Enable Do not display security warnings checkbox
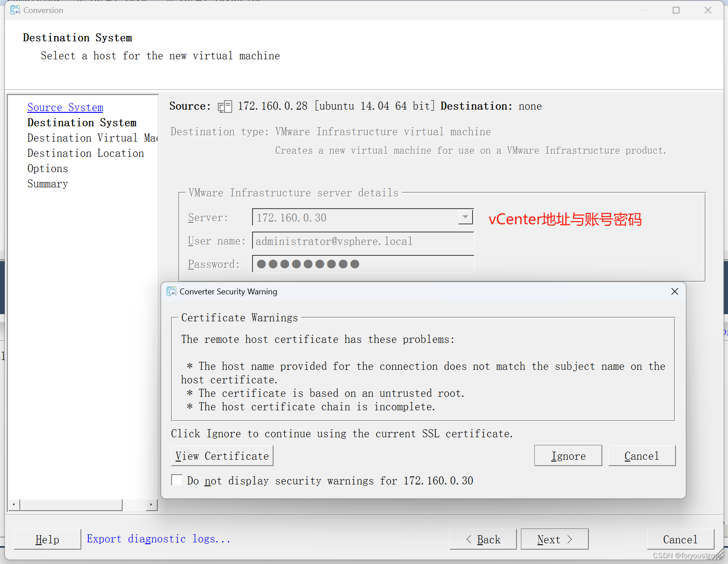 click(177, 480)
